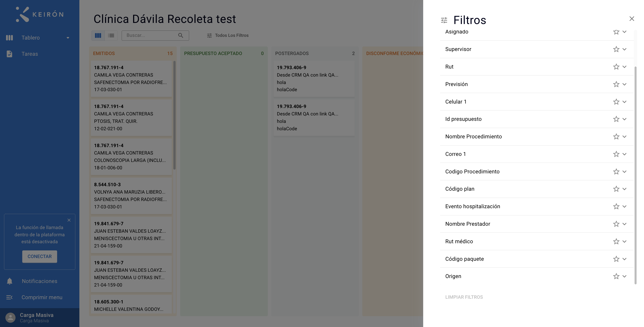The image size is (644, 327).
Task: Open the SAFENECTOMIA card of Camila Vega Contreras
Action: coord(131,79)
